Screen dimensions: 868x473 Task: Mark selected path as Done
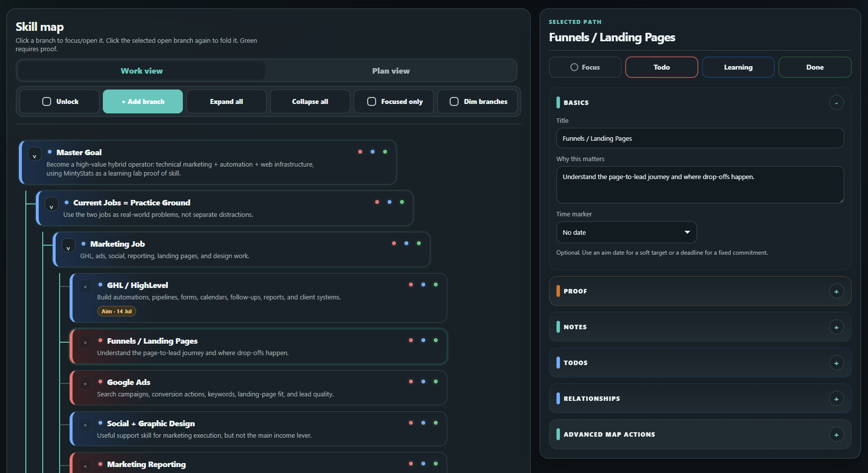click(815, 67)
